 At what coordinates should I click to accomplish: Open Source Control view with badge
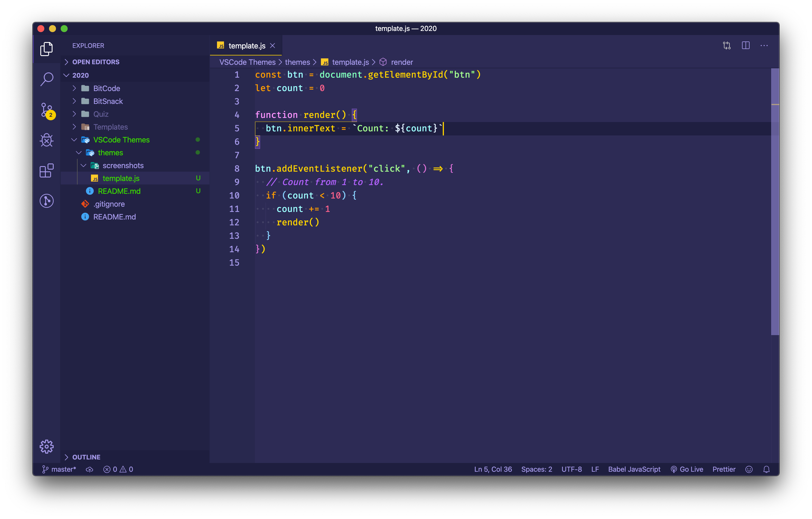tap(47, 110)
